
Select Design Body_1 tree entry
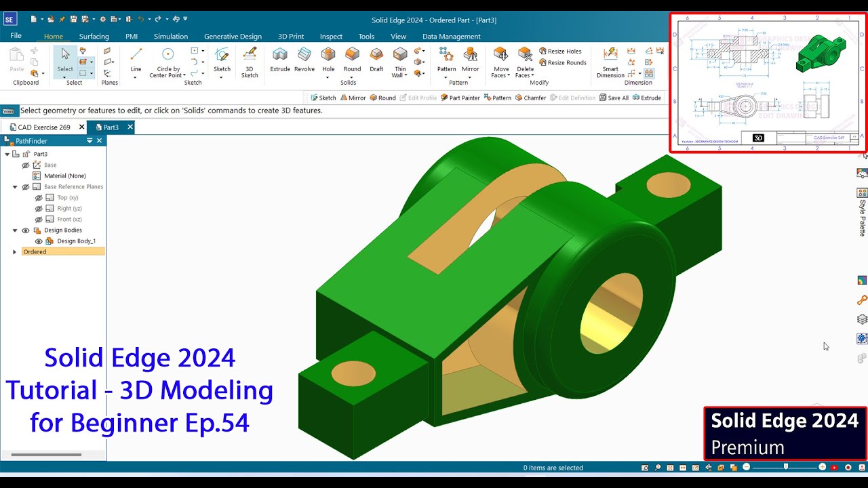tap(76, 241)
